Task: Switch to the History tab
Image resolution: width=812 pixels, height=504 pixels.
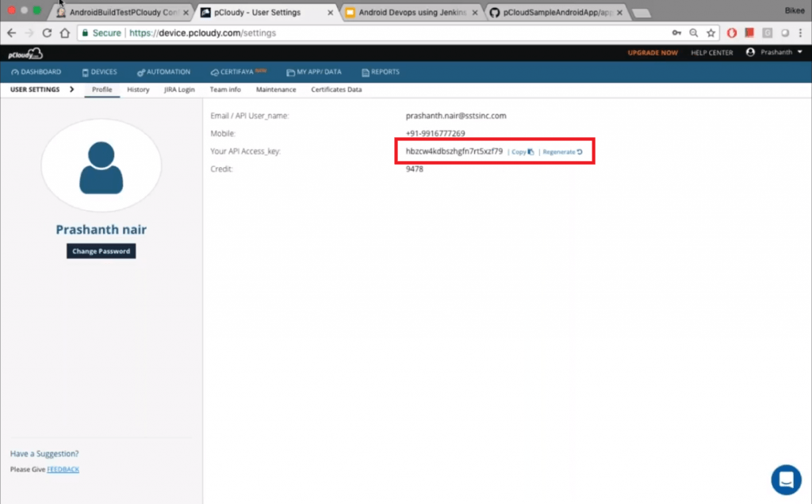Action: click(x=137, y=90)
